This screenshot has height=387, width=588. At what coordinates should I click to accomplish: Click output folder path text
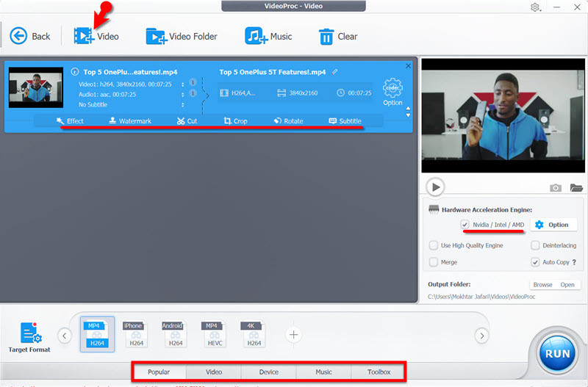481,297
